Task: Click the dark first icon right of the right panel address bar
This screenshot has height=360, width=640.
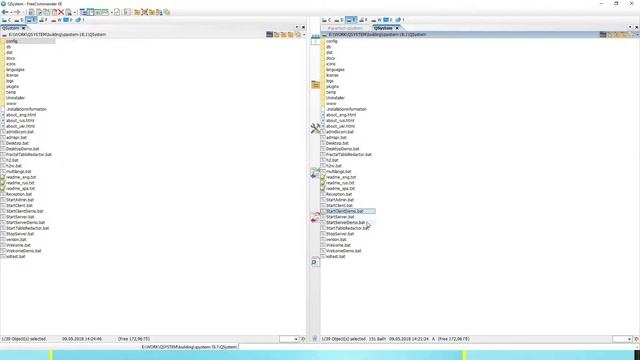Action: pyautogui.click(x=602, y=35)
